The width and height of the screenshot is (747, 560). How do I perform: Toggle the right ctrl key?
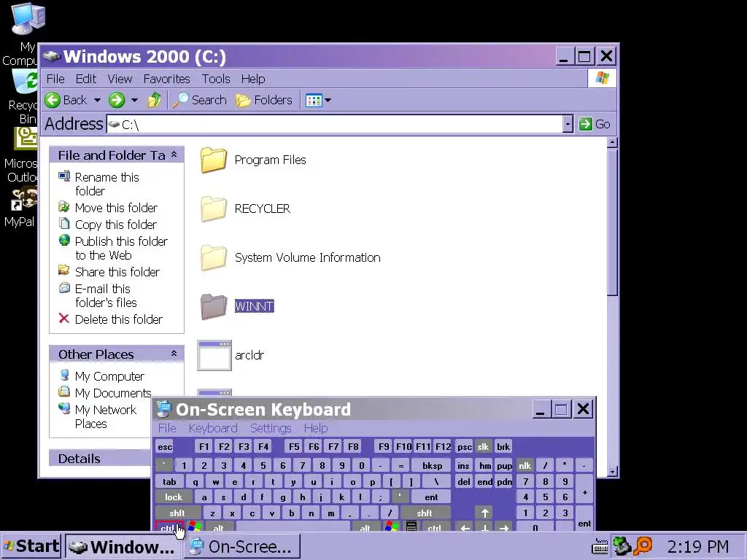click(x=434, y=526)
